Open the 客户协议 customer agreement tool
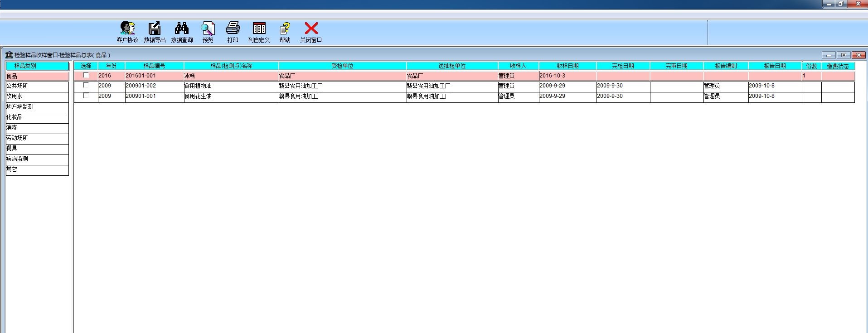This screenshot has width=868, height=333. coord(127,32)
